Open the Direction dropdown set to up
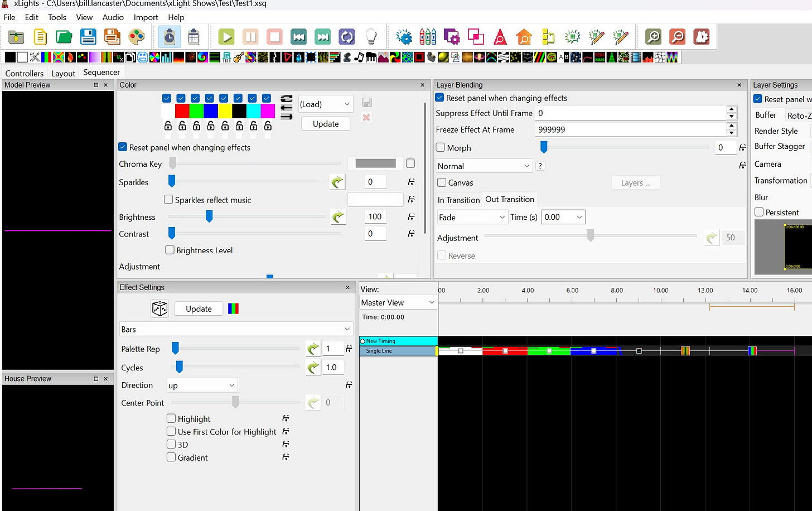The width and height of the screenshot is (812, 511). coord(202,385)
